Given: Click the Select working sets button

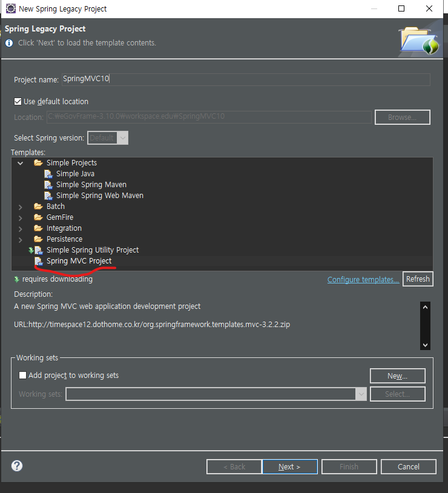Looking at the screenshot, I should point(397,394).
